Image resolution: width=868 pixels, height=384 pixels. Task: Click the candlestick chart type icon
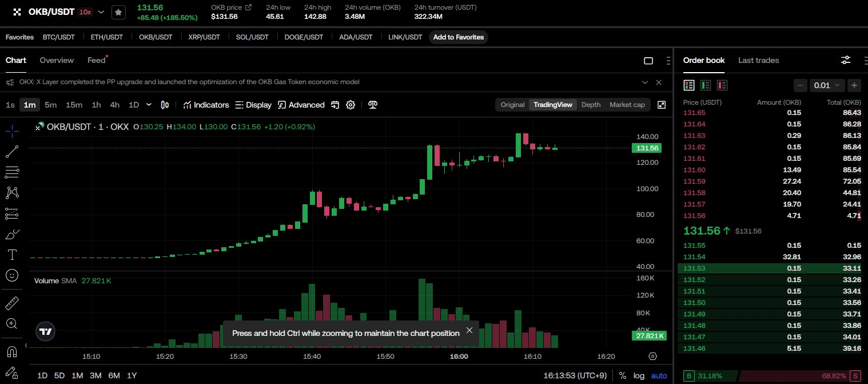click(165, 105)
